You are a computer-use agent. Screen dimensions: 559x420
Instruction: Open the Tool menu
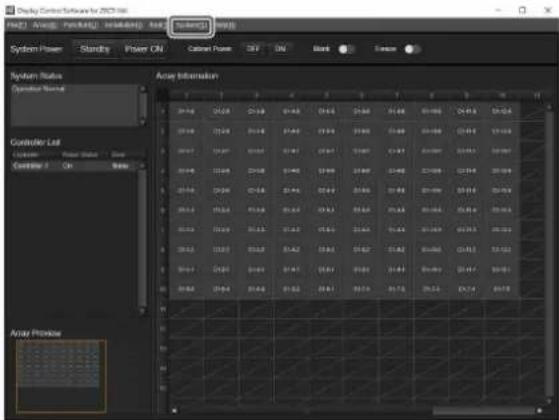tap(157, 26)
